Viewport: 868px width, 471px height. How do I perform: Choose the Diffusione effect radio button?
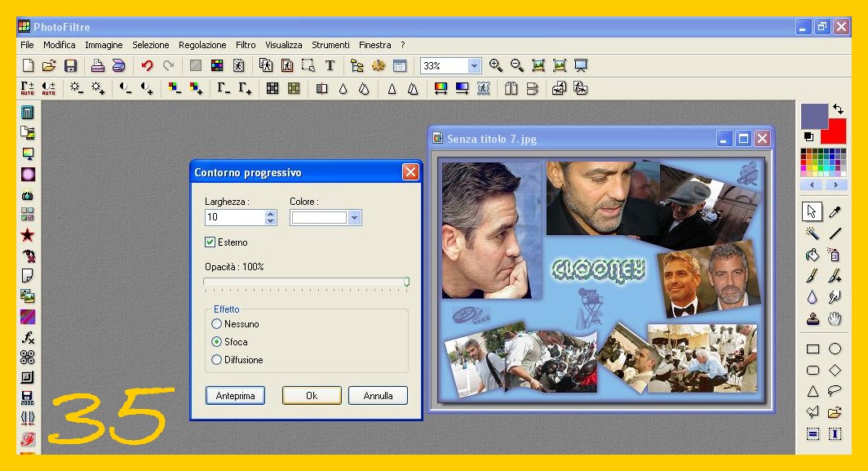click(217, 360)
